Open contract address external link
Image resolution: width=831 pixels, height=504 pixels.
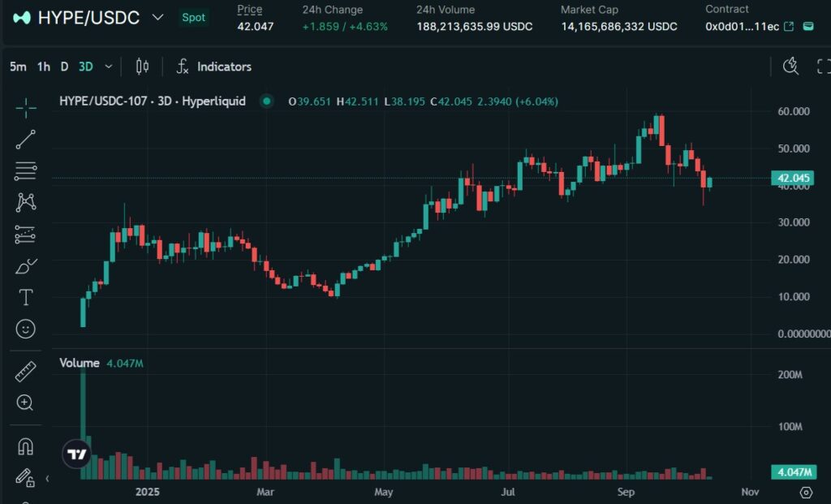[x=789, y=27]
